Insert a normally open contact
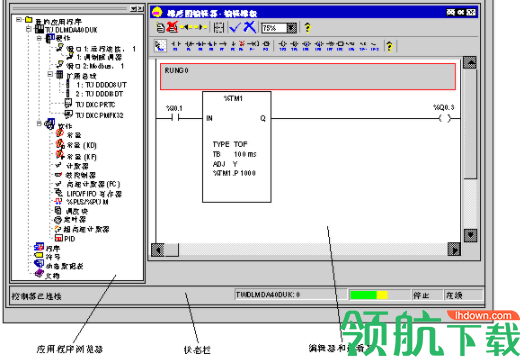520x363 pixels. coord(176,45)
